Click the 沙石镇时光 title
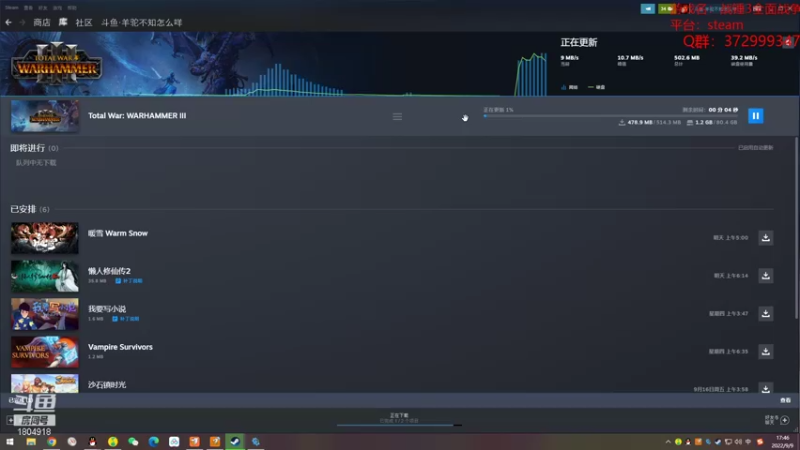Viewport: 800px width, 450px height. click(x=107, y=385)
